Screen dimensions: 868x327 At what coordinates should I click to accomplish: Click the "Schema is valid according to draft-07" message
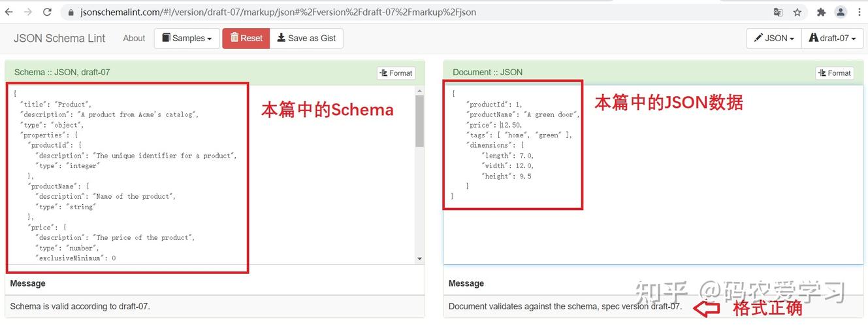click(x=80, y=306)
